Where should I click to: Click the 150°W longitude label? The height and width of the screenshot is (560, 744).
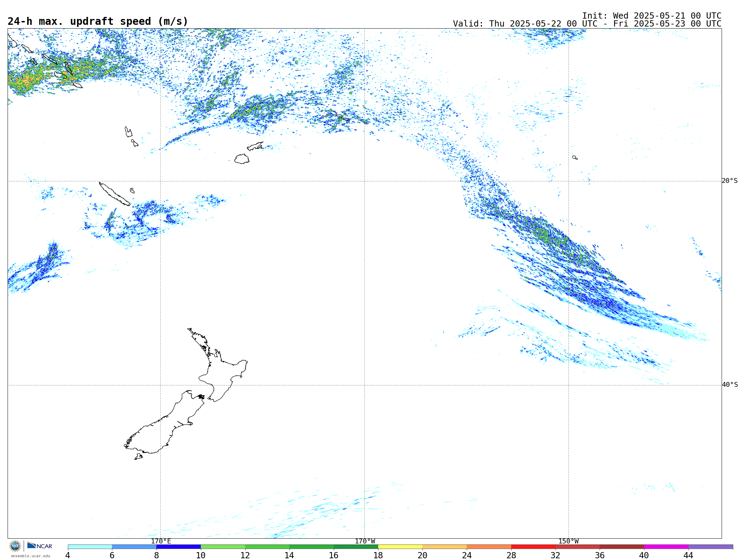point(569,541)
